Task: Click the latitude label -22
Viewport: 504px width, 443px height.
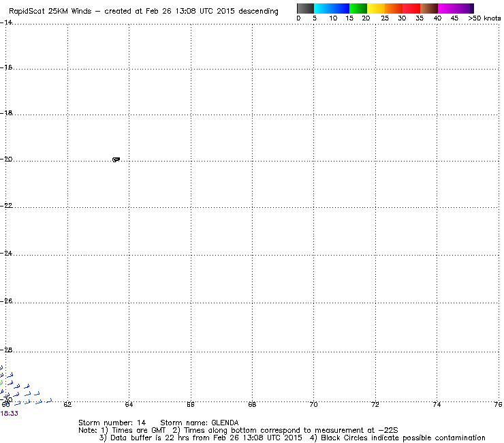Action: [6, 205]
